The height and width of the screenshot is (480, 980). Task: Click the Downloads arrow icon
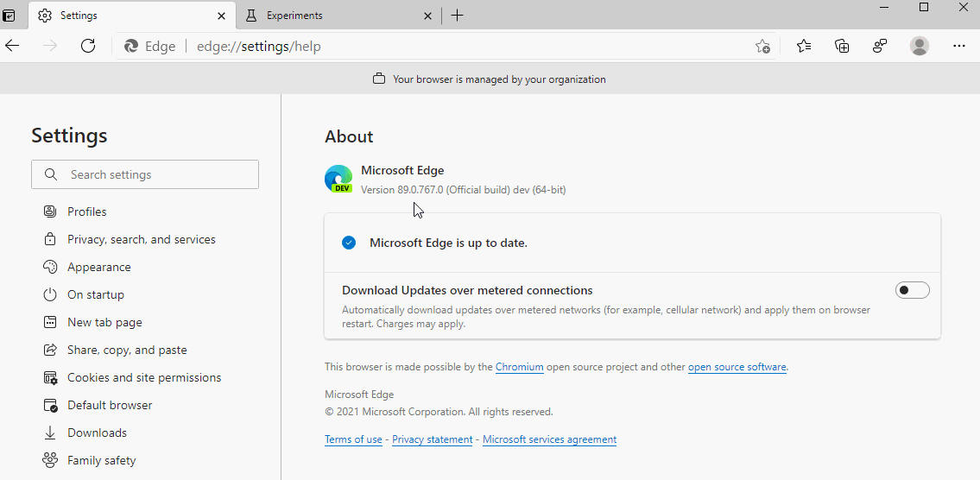(x=50, y=433)
